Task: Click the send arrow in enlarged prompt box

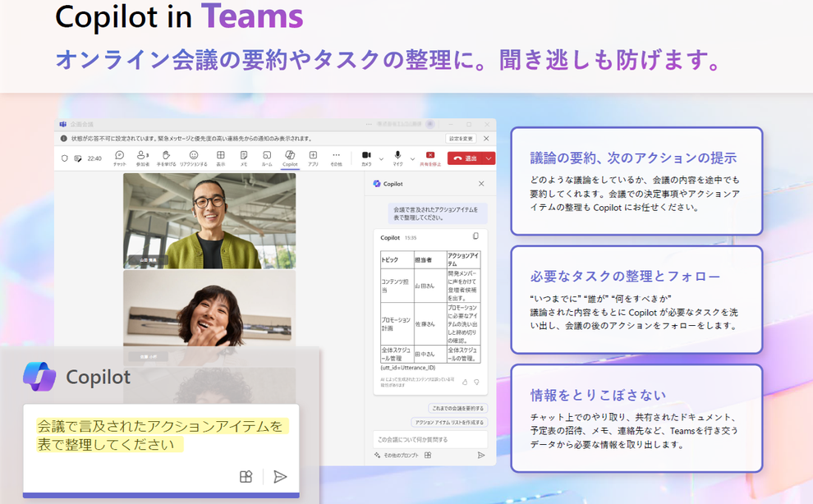Action: coord(280,477)
